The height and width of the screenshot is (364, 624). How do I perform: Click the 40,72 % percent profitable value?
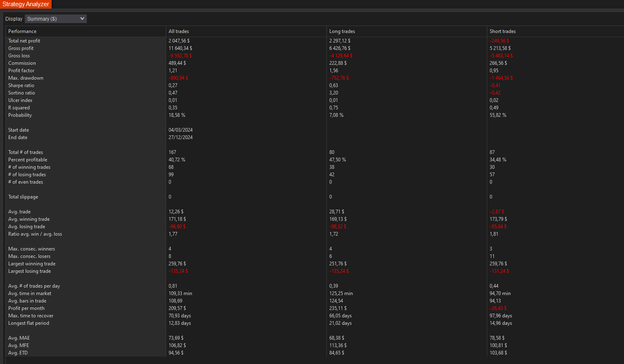(177, 160)
